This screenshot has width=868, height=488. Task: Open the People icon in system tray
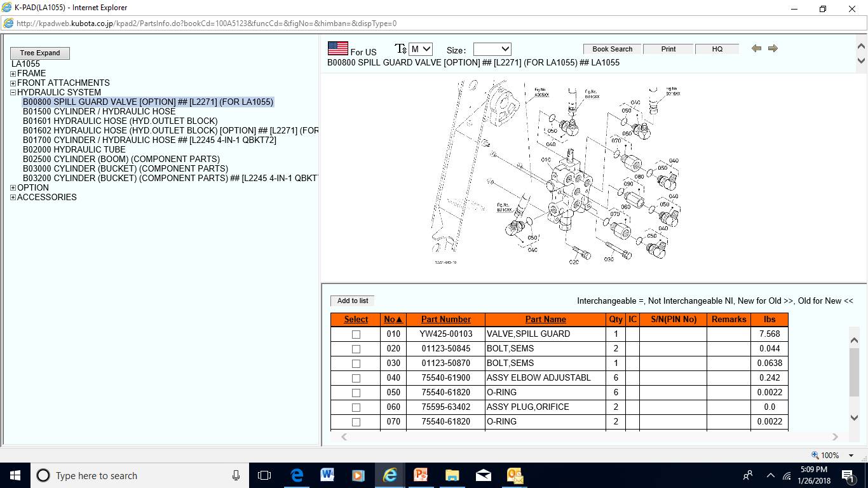tap(748, 475)
